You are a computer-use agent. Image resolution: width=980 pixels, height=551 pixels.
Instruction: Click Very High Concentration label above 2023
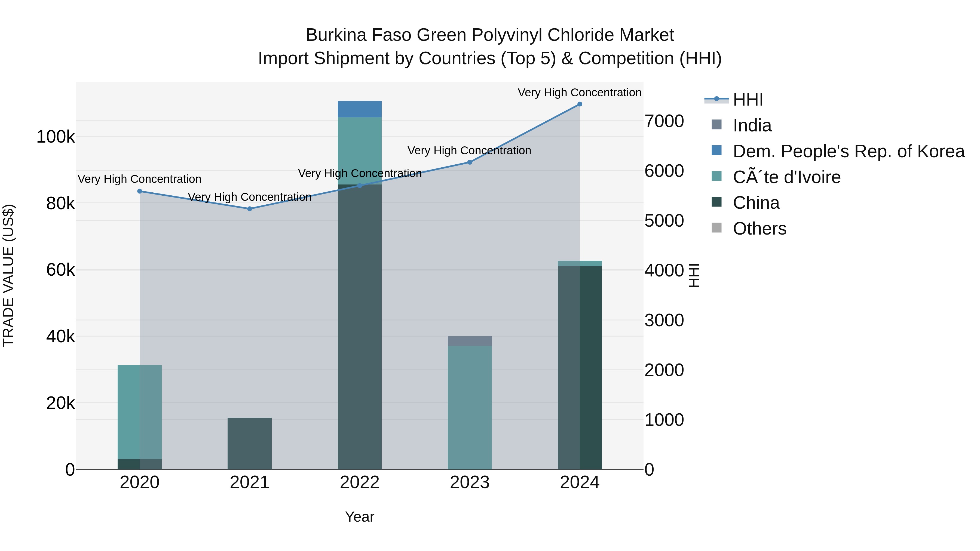click(470, 150)
